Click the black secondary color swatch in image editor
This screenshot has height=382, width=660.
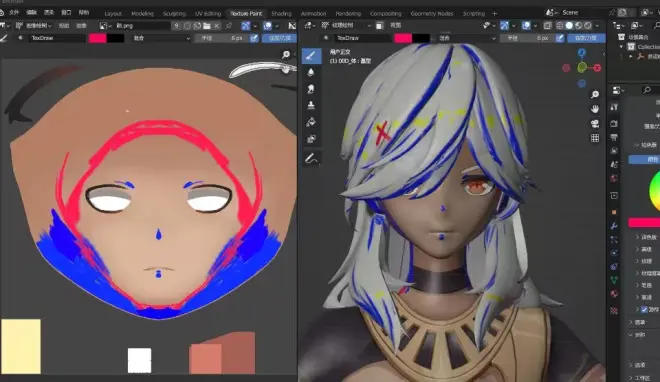point(115,38)
